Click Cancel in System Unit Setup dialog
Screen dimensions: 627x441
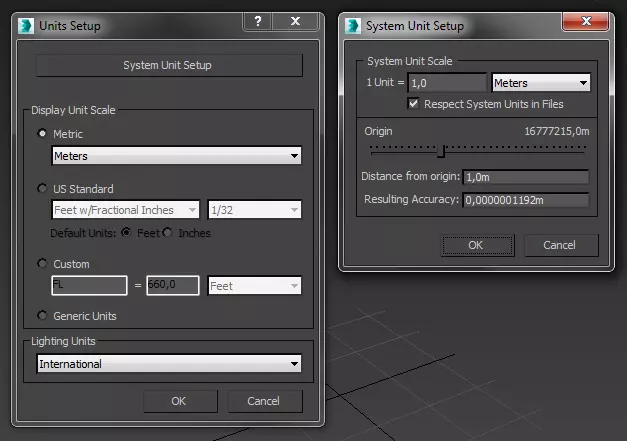pos(561,245)
